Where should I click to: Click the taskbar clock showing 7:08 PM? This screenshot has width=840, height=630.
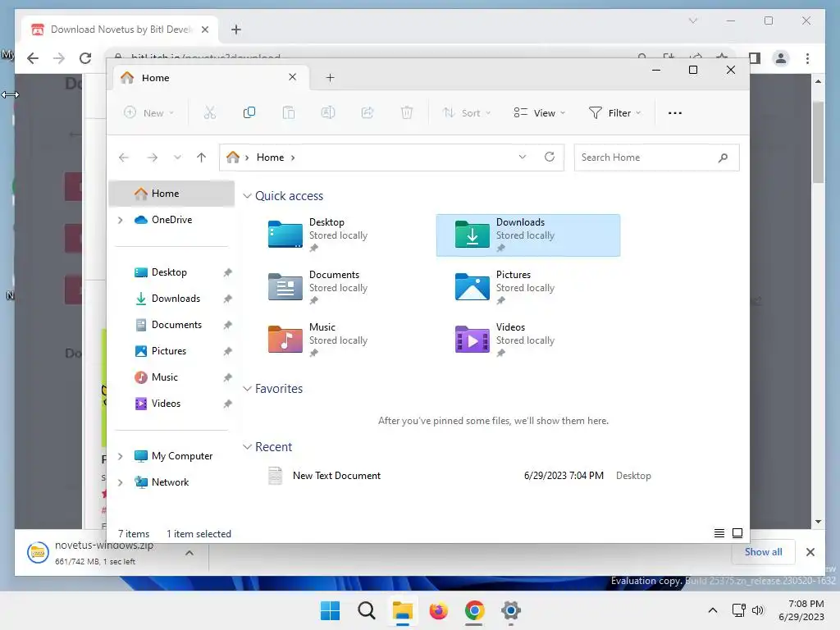click(x=801, y=610)
